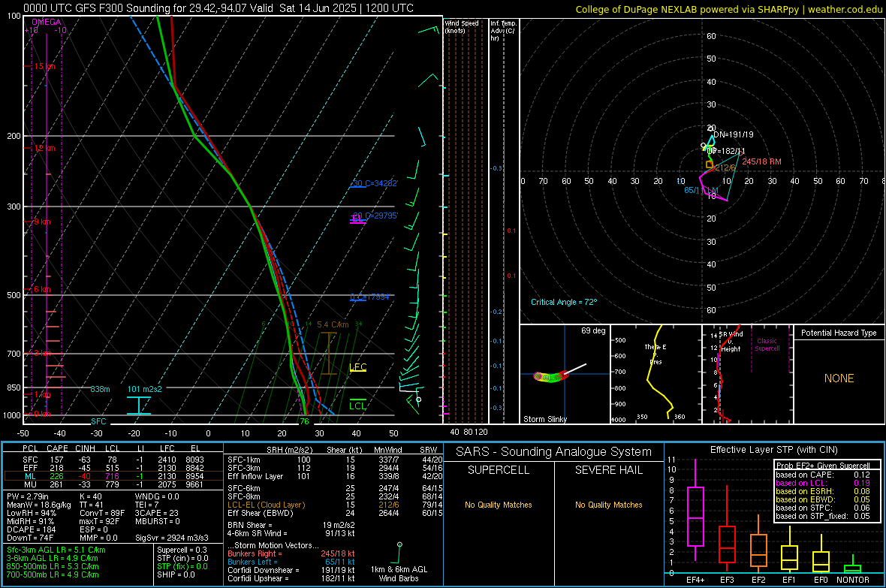
Task: Click the EFF parcel row label
Action: click(30, 468)
